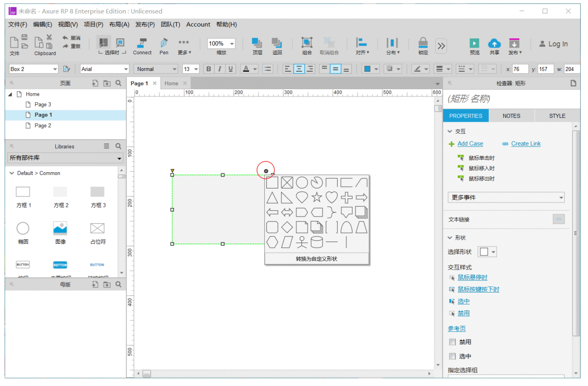Align text center

[x=299, y=69]
